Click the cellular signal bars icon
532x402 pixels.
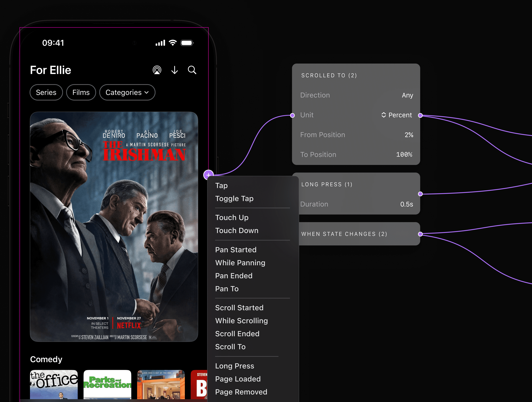click(160, 43)
